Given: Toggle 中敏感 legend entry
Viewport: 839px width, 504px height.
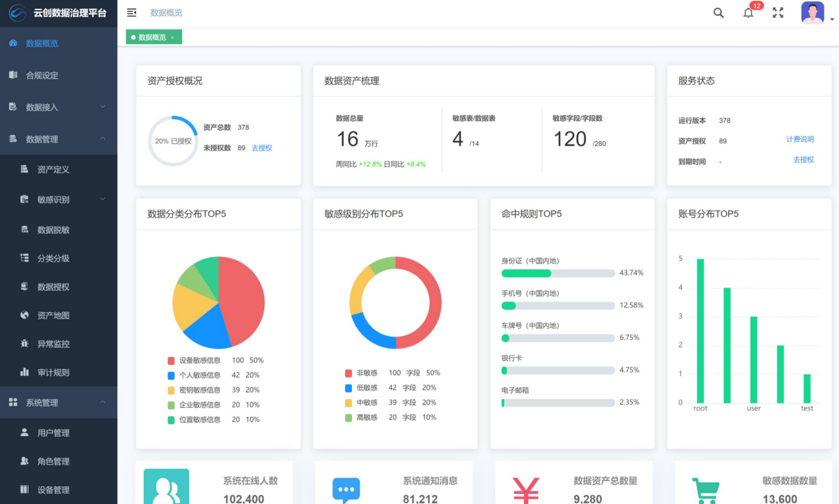Looking at the screenshot, I should (390, 402).
